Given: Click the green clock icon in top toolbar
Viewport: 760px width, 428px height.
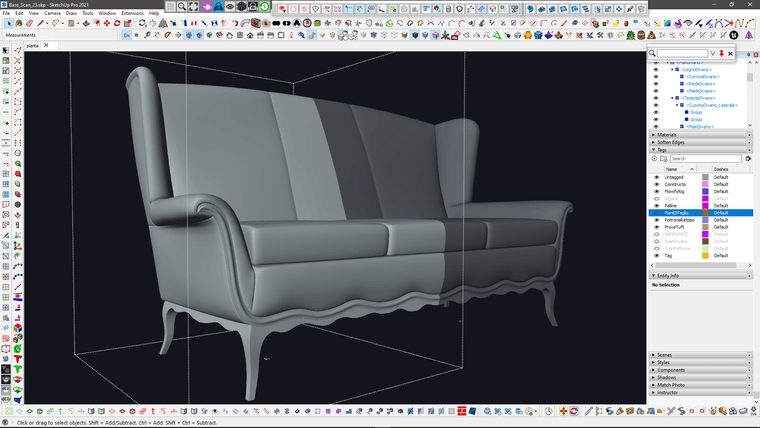Looking at the screenshot, I should [x=265, y=6].
